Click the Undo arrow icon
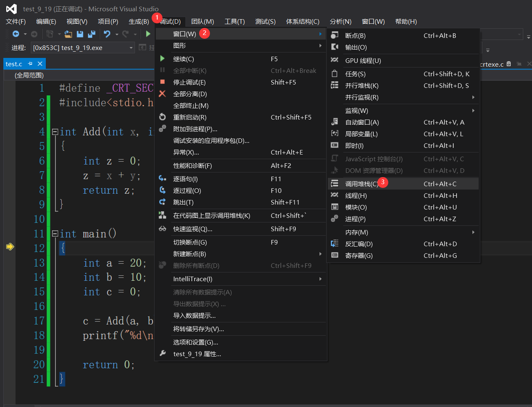 tap(107, 34)
